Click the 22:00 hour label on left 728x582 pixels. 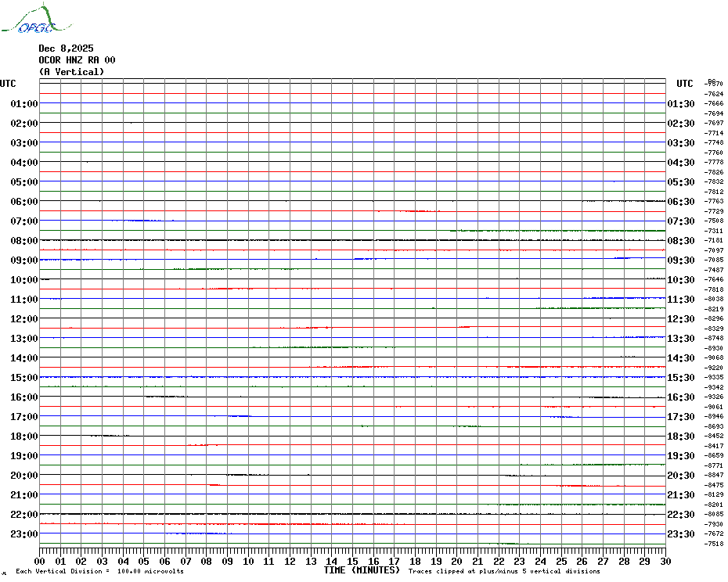click(x=24, y=515)
